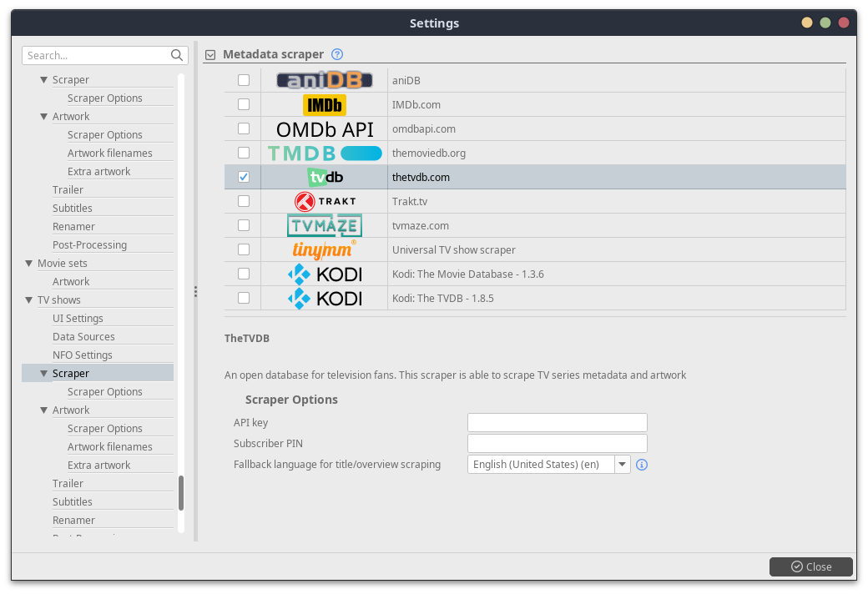Open the fallback language dropdown

click(x=622, y=465)
